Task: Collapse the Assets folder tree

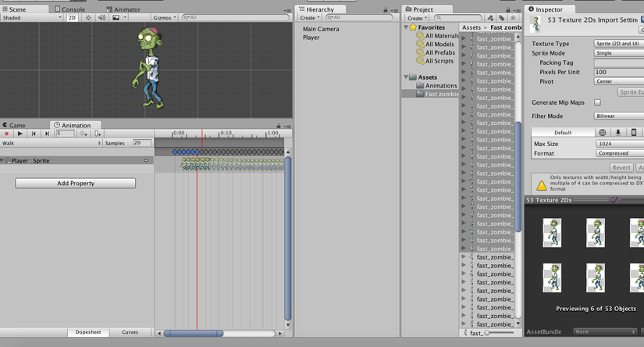Action: click(406, 77)
